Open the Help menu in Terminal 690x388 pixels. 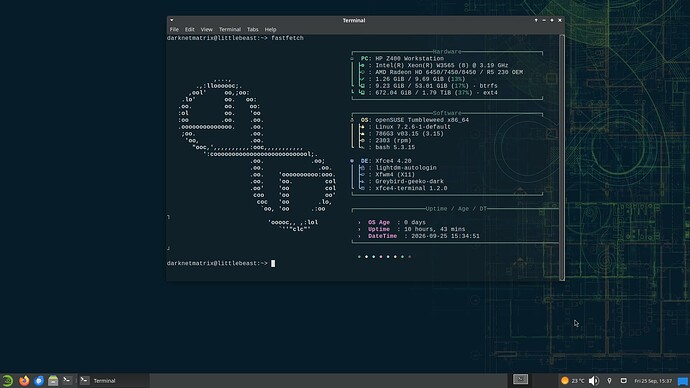tap(270, 29)
